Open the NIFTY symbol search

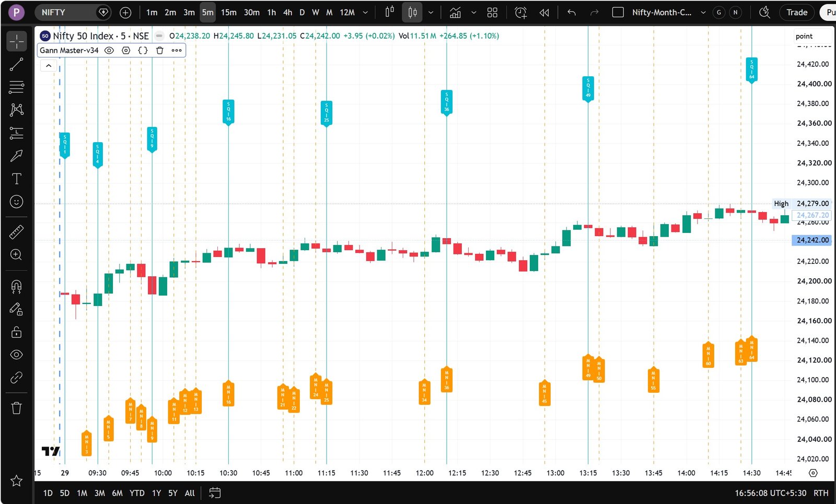tap(65, 12)
